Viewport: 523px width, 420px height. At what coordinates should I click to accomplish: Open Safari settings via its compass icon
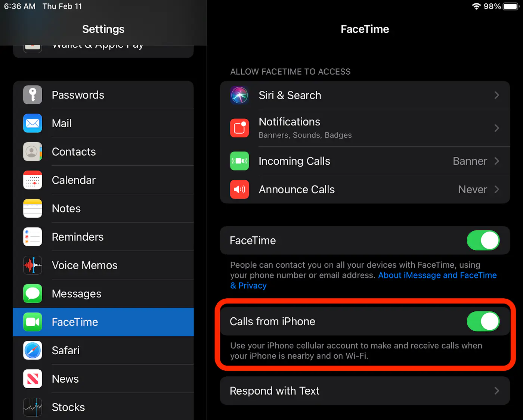[33, 350]
